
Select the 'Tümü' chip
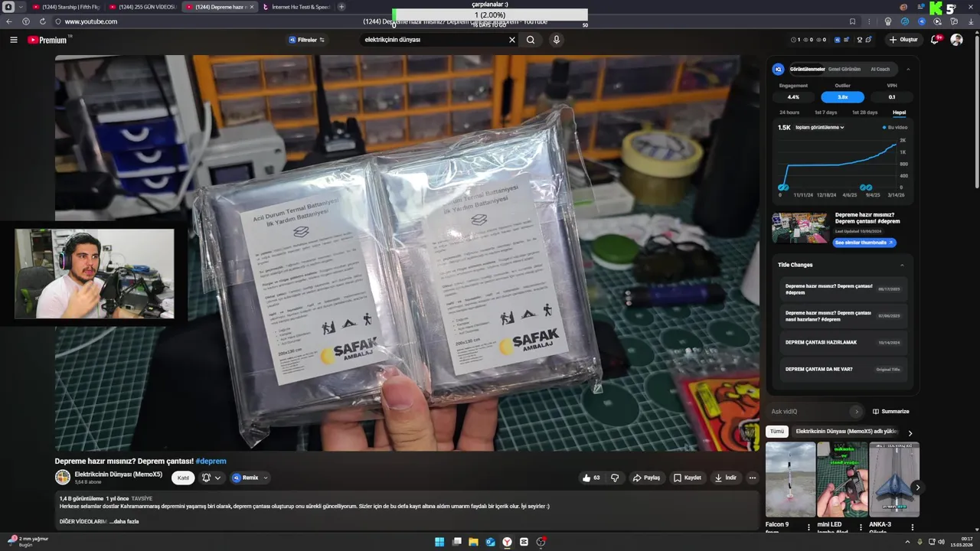tap(777, 432)
